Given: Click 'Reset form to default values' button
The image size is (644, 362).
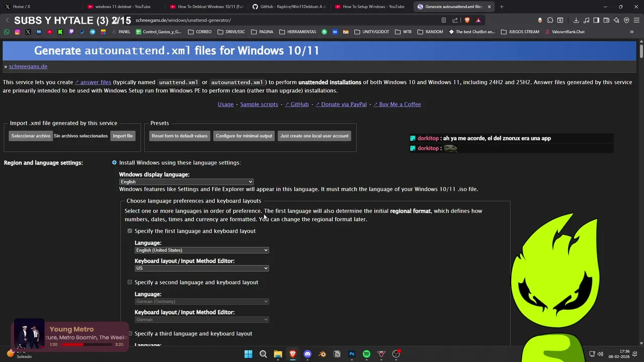Looking at the screenshot, I should [x=180, y=136].
